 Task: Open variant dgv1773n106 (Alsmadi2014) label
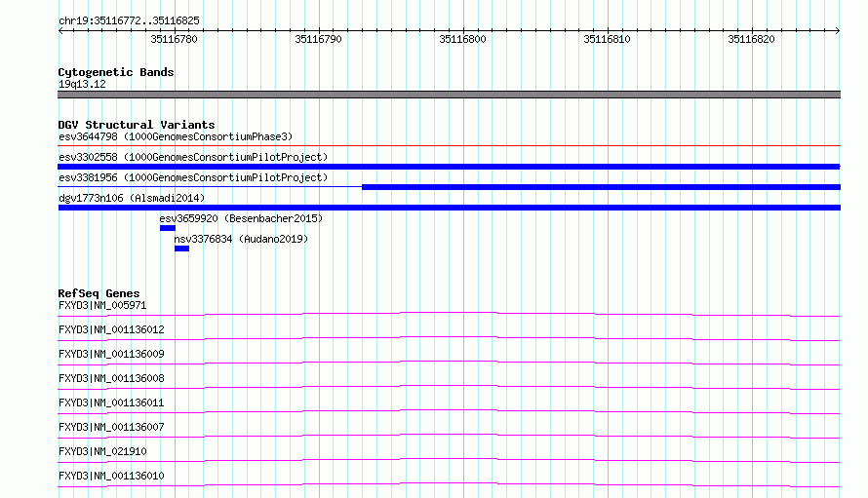point(132,198)
